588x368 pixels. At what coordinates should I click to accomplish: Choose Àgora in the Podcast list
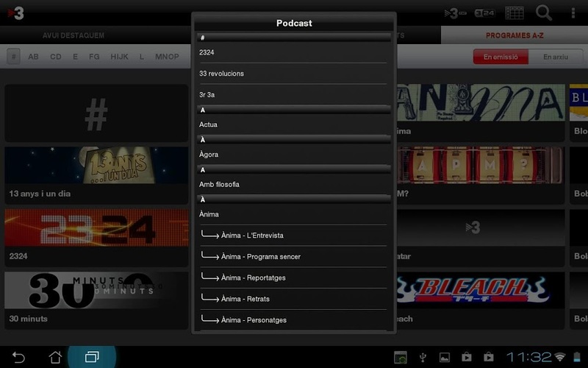pyautogui.click(x=293, y=155)
